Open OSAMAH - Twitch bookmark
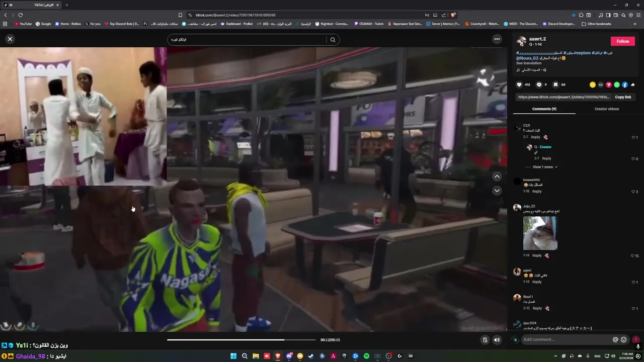 pyautogui.click(x=369, y=24)
